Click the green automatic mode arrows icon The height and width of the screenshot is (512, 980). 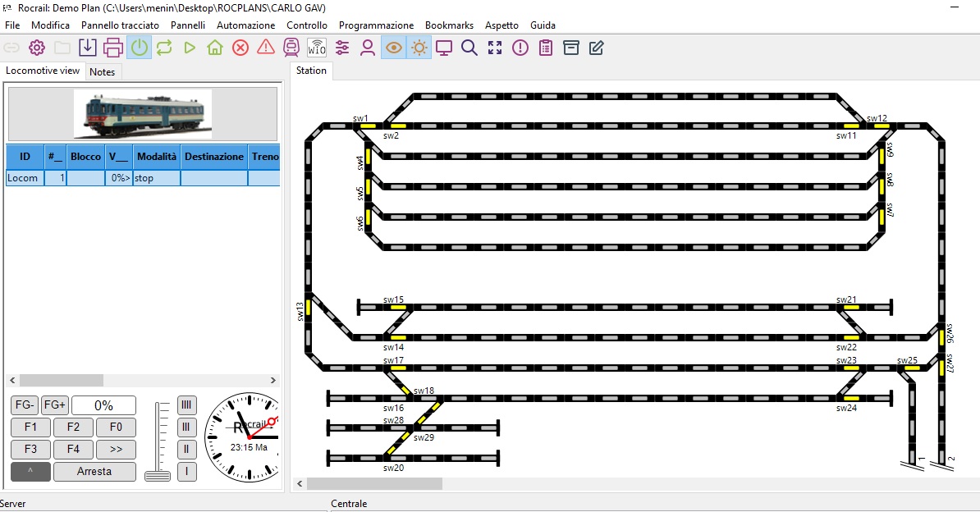pos(164,48)
